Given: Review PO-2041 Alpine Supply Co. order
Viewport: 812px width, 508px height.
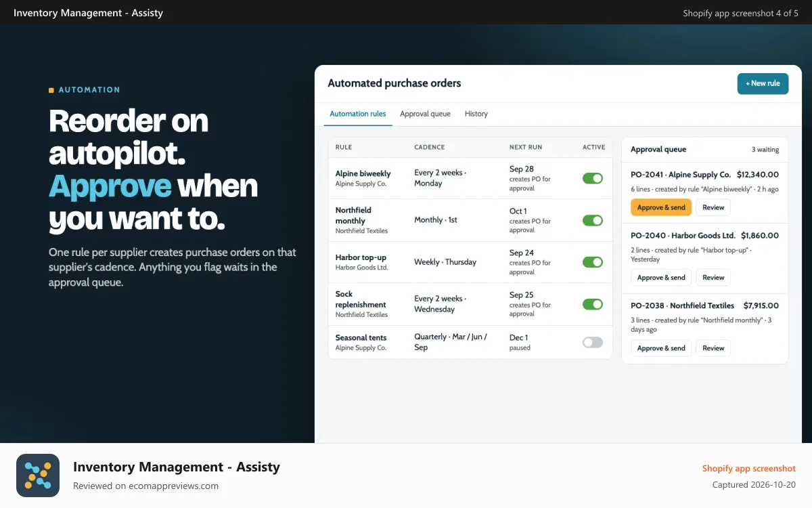Looking at the screenshot, I should click(713, 207).
